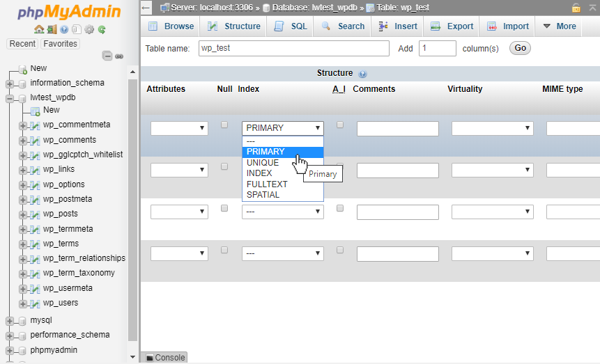Click the Structure help icon

[x=362, y=74]
